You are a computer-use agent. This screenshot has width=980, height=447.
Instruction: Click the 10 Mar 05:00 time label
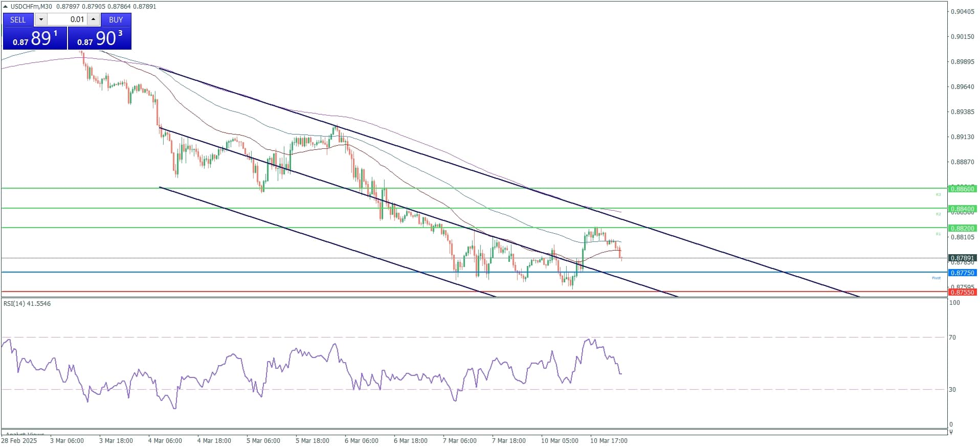(560, 440)
